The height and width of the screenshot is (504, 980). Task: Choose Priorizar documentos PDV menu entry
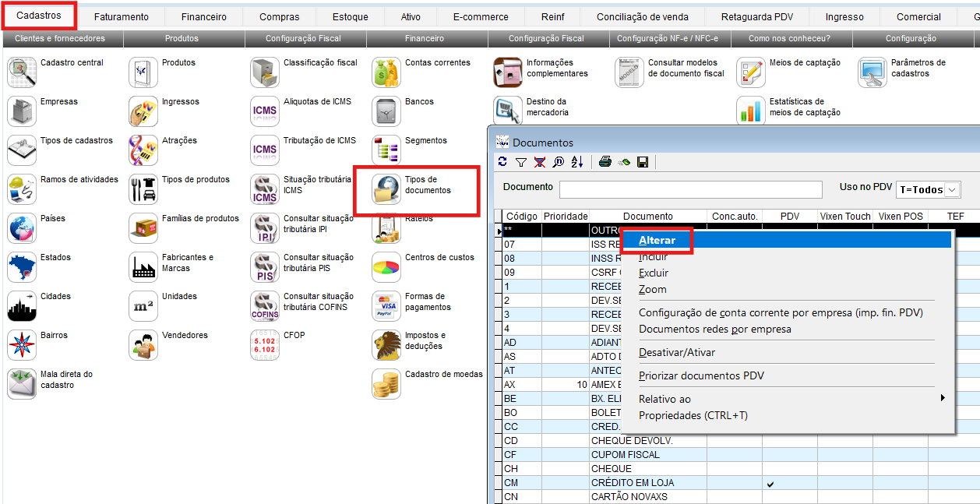701,375
